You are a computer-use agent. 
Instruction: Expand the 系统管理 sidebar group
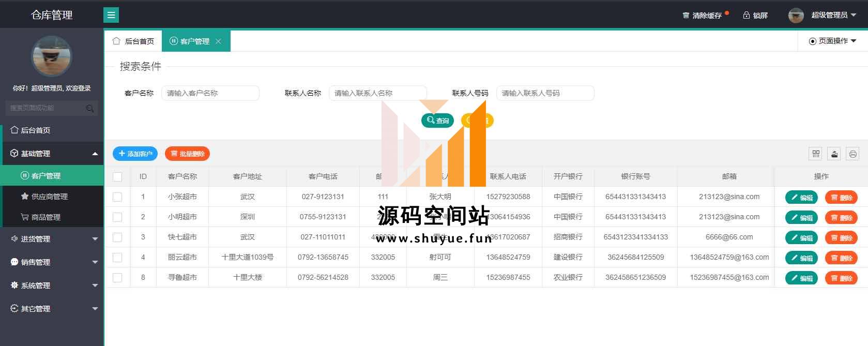click(x=52, y=285)
